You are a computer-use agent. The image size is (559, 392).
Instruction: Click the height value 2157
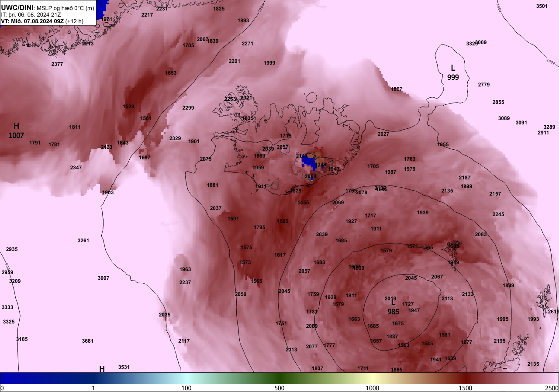coord(495,194)
